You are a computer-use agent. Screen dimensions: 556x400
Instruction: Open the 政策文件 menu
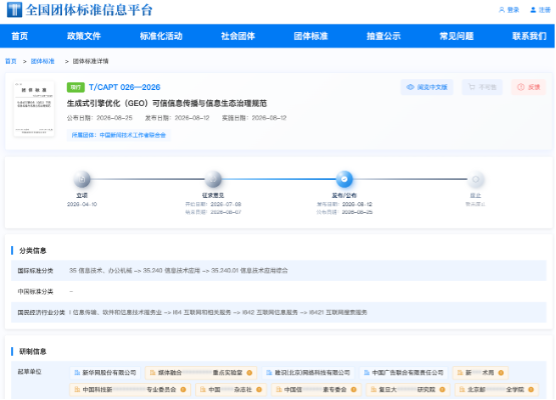point(84,36)
